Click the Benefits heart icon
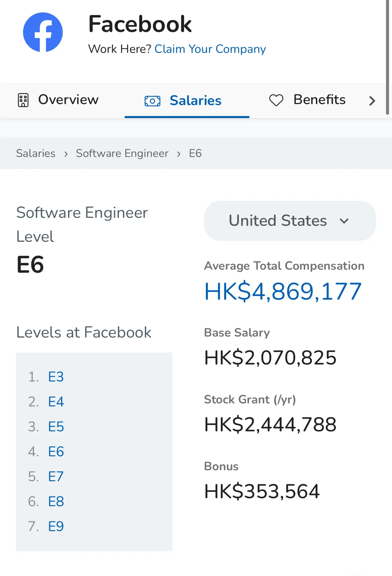 (276, 100)
